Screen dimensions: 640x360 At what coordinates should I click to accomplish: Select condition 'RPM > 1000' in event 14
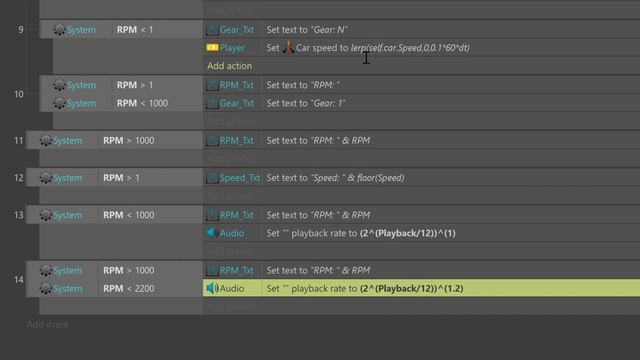(x=129, y=271)
